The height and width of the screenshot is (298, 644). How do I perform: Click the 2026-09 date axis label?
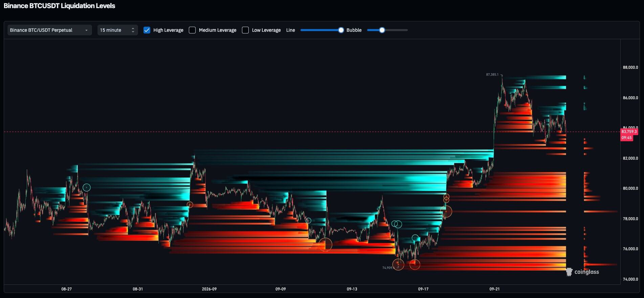(209, 289)
